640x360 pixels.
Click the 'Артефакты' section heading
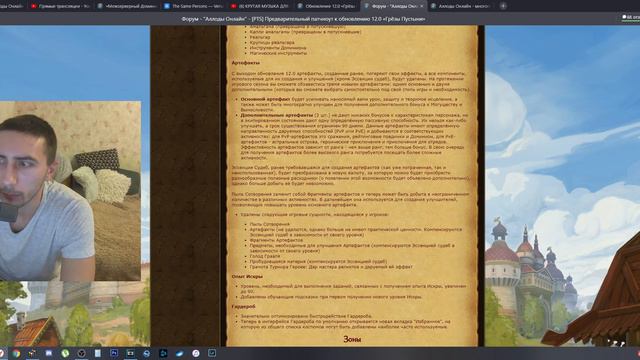point(246,63)
